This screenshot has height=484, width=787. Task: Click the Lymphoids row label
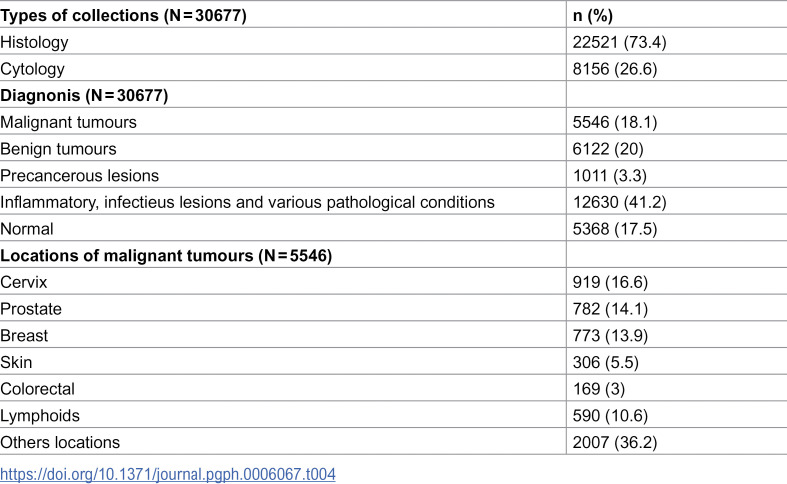click(40, 416)
